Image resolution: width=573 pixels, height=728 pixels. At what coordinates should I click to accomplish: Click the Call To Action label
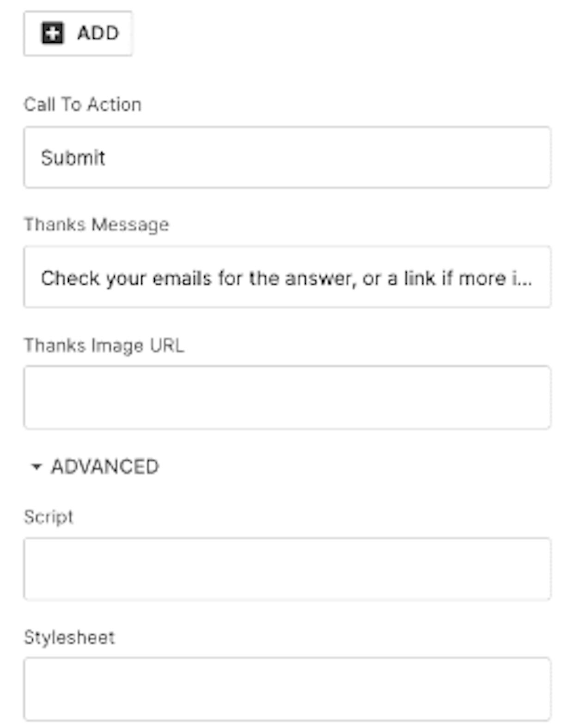pyautogui.click(x=82, y=105)
